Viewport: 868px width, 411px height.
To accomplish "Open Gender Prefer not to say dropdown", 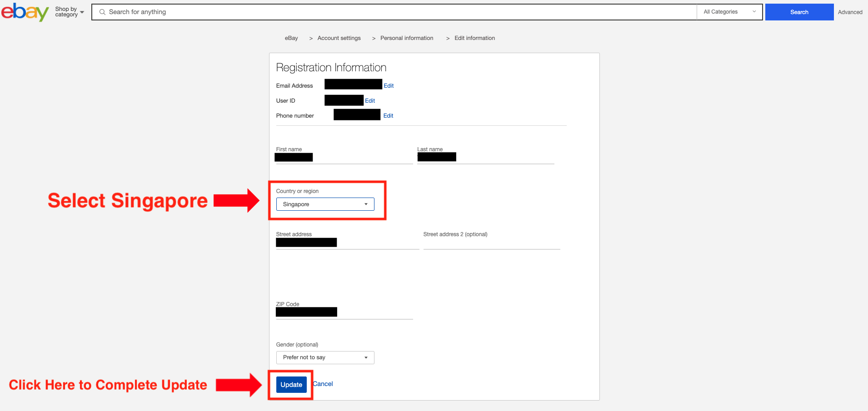I will [325, 357].
